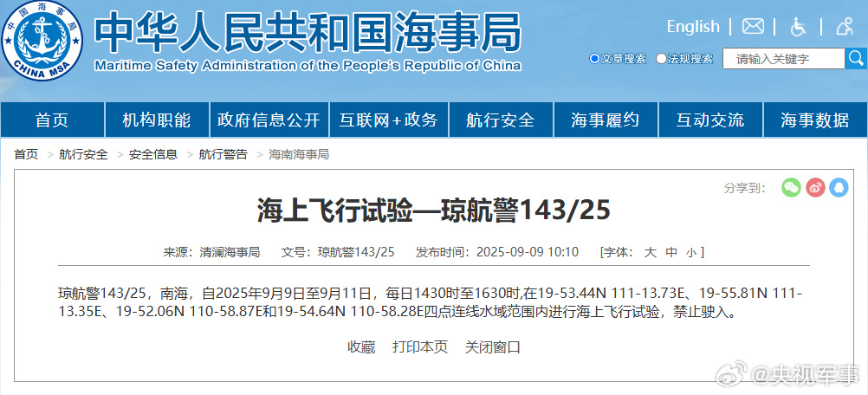Screen dimensions: 868x395
Task: Go to 航行警告 in breadcrumb
Action: (x=223, y=154)
